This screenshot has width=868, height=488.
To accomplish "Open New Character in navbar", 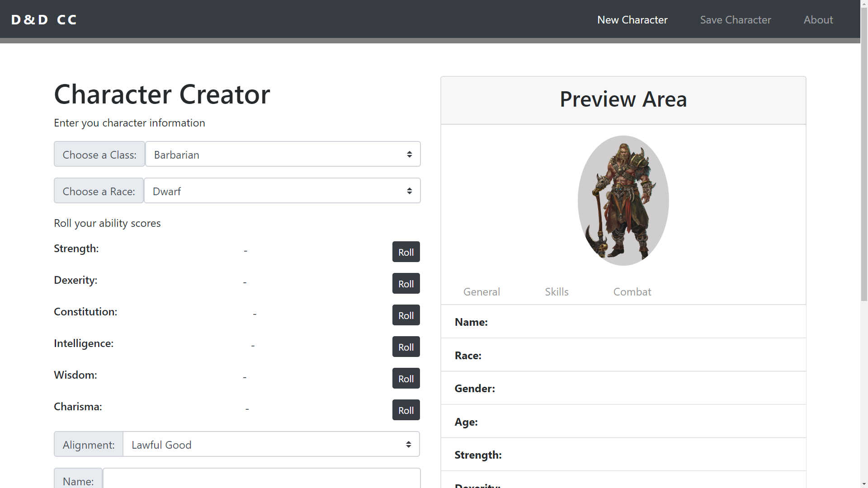I will (632, 20).
